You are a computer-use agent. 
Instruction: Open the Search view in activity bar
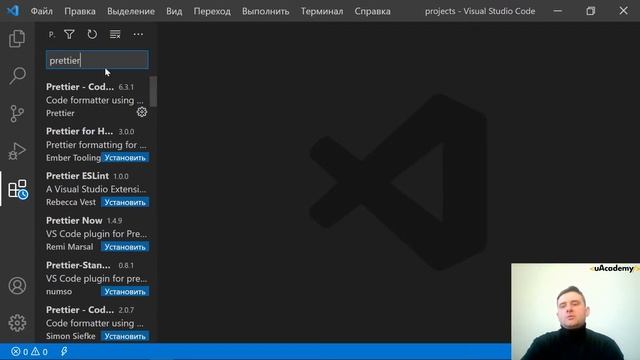(x=17, y=76)
